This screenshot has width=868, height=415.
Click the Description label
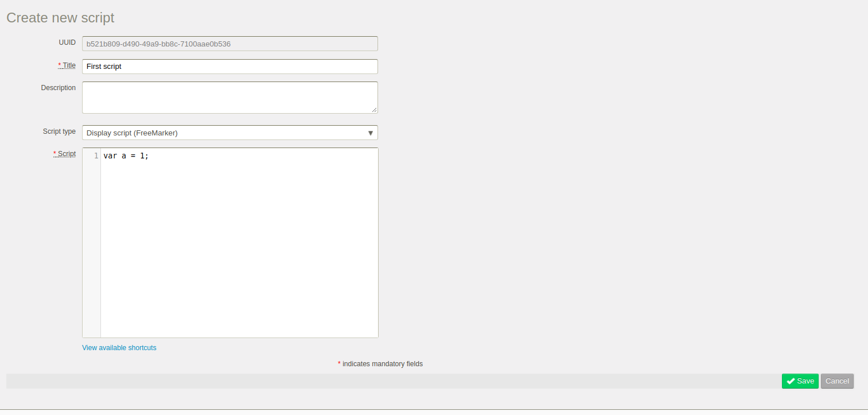[x=59, y=88]
